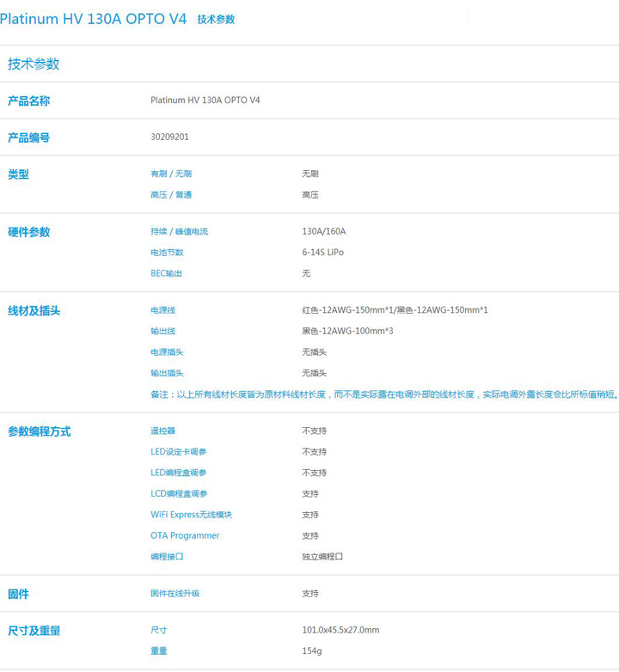Image resolution: width=619 pixels, height=672 pixels.
Task: Click the 电源插头 label
Action: click(x=167, y=351)
